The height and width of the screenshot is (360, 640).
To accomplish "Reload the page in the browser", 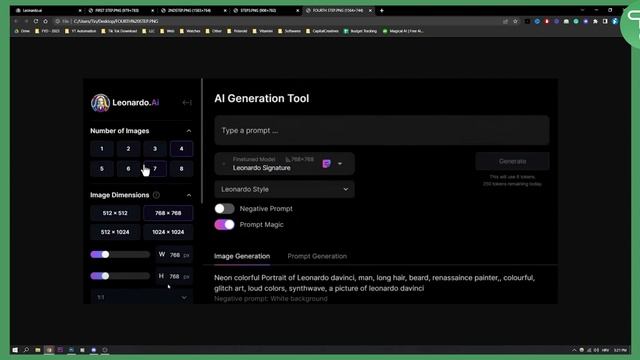I will [x=36, y=21].
